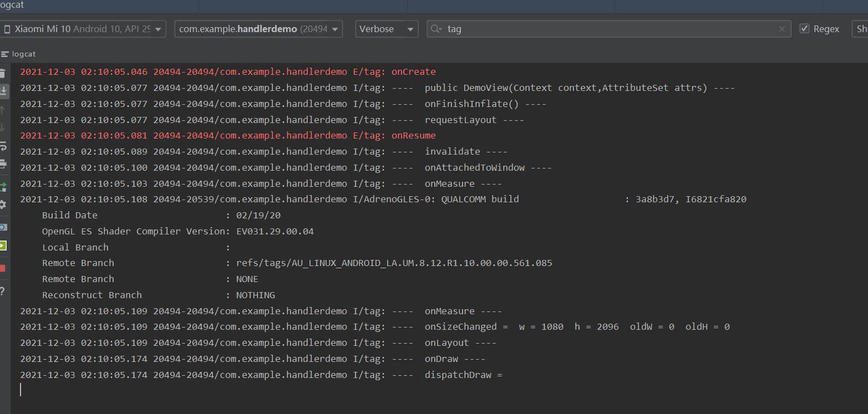
Task: Click the Down the stack trace arrow
Action: coord(2,127)
